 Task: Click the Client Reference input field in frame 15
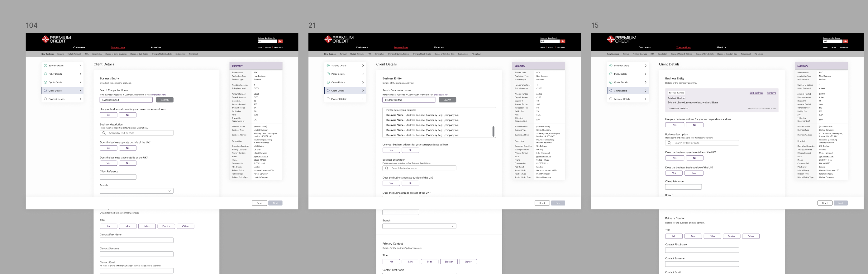tap(683, 187)
